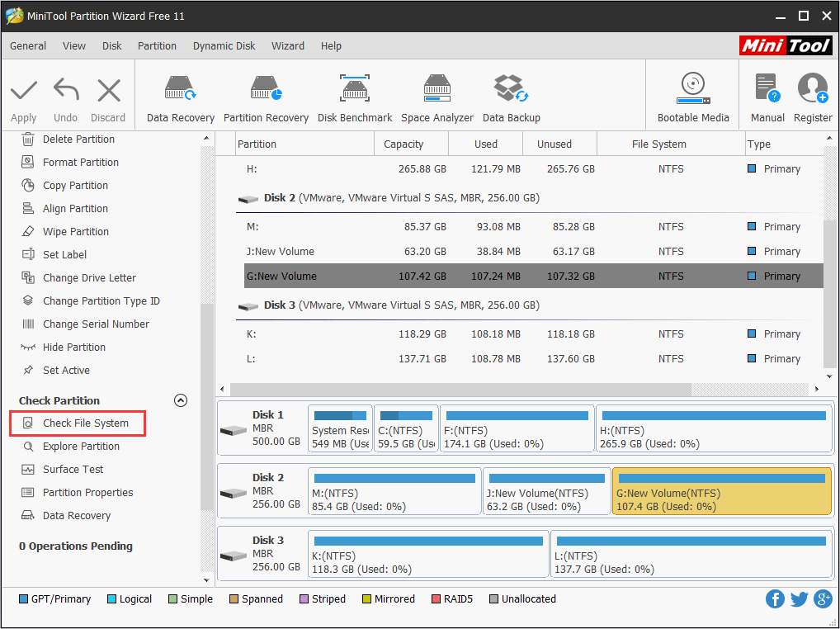Open the Facebook share icon
The image size is (840, 629).
pos(775,599)
